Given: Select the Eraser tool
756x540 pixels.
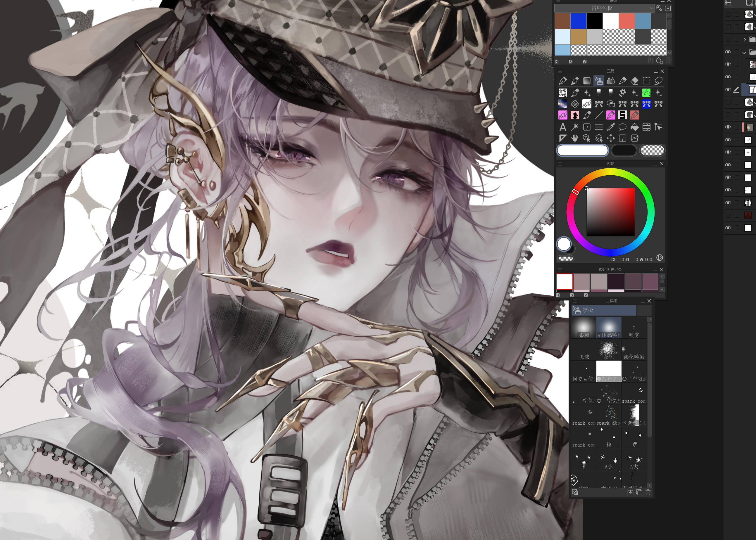Looking at the screenshot, I should (x=634, y=81).
